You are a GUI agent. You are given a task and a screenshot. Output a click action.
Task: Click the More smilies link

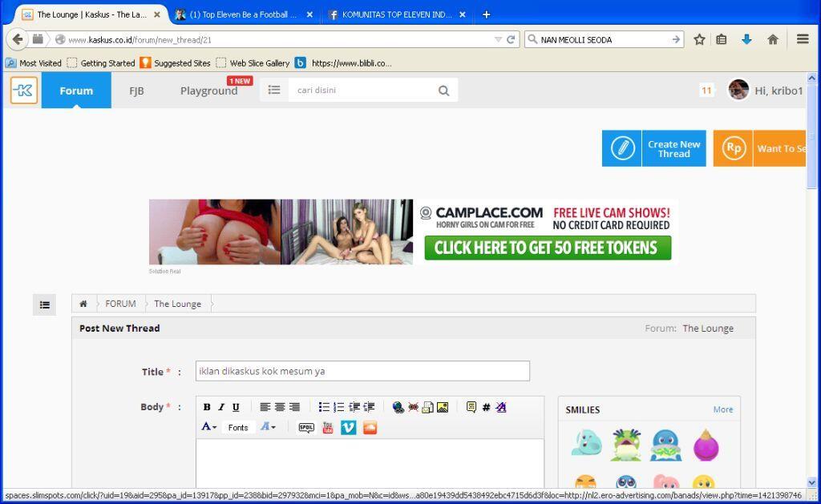click(723, 409)
